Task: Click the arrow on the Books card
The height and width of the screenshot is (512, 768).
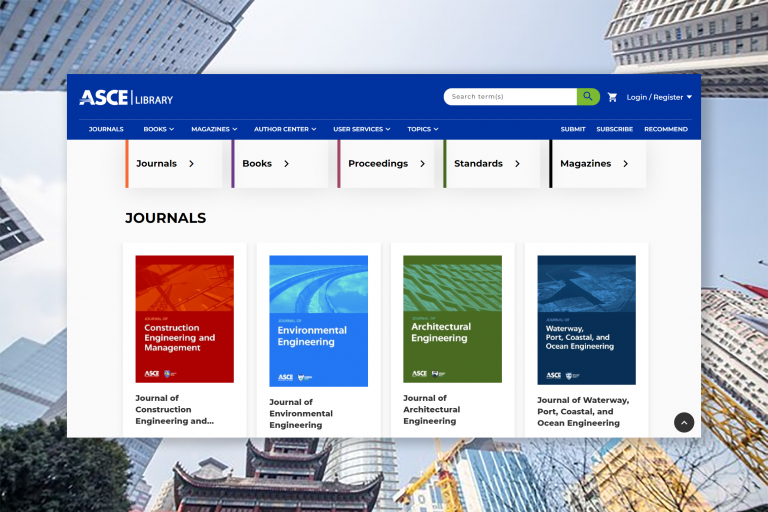Action: pos(286,164)
